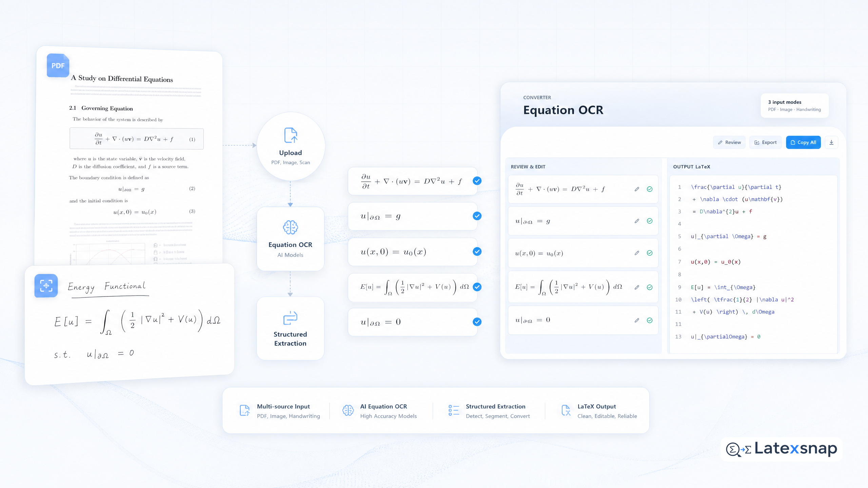Click the handwriting scan capture icon
The width and height of the screenshot is (868, 488).
[46, 286]
